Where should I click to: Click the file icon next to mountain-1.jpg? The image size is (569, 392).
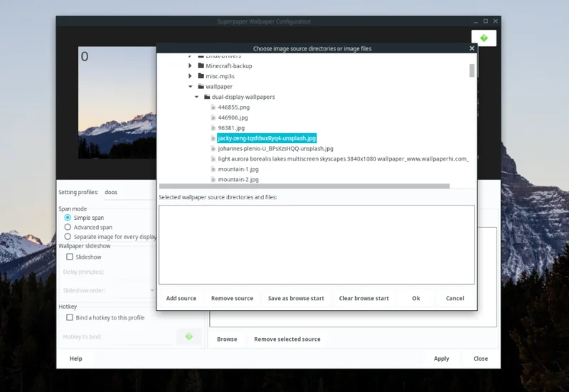tap(213, 169)
